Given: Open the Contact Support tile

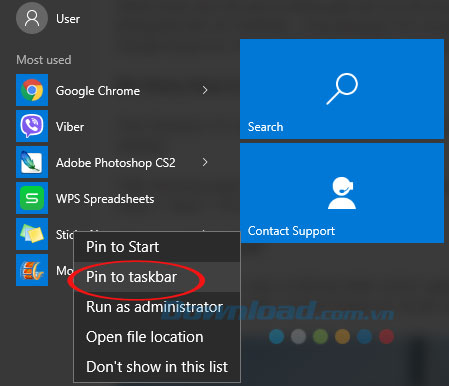Looking at the screenshot, I should (342, 193).
